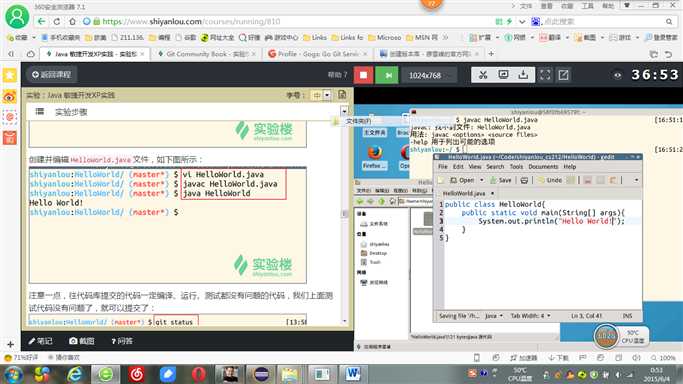Click the return-to-course button
Screen dimensions: 683x384
pyautogui.click(x=52, y=74)
